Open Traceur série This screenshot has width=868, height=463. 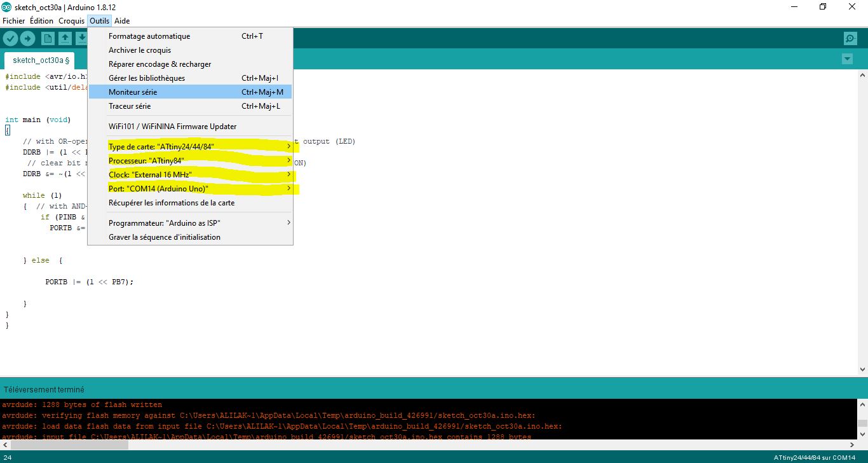[191, 106]
